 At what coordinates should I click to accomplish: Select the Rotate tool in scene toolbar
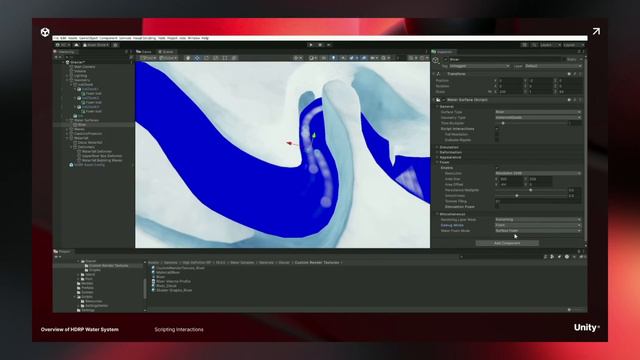[x=207, y=58]
